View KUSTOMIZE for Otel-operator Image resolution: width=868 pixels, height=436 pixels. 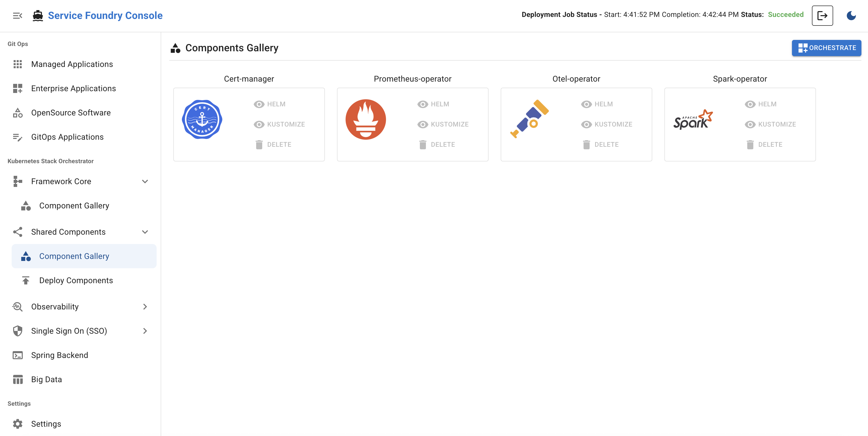(607, 124)
